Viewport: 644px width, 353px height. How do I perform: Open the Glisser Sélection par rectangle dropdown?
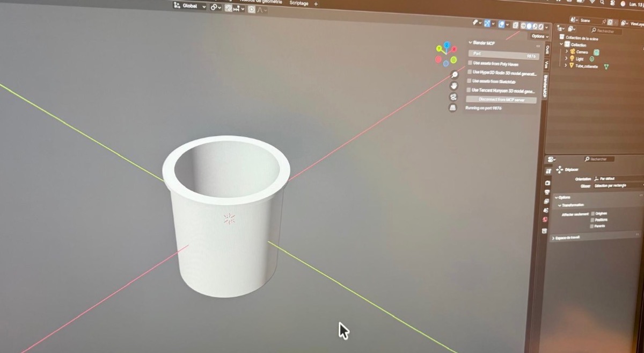[x=618, y=185]
